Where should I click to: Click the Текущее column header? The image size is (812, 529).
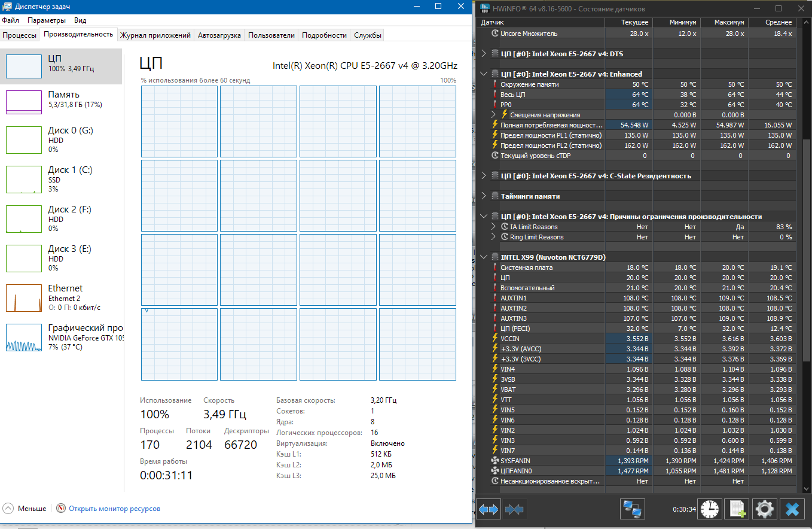point(628,22)
